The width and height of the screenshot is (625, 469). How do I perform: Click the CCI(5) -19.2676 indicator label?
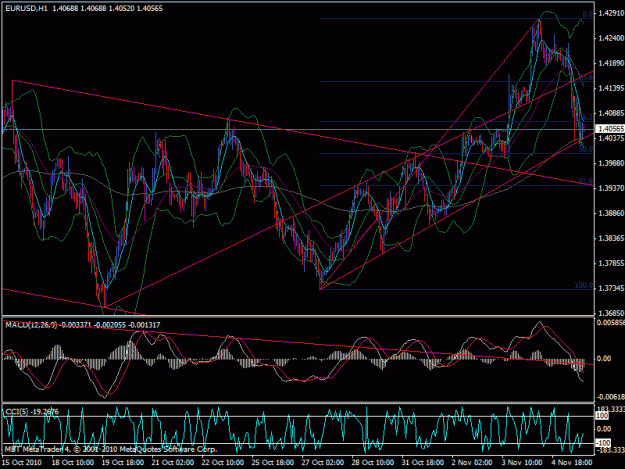point(32,412)
